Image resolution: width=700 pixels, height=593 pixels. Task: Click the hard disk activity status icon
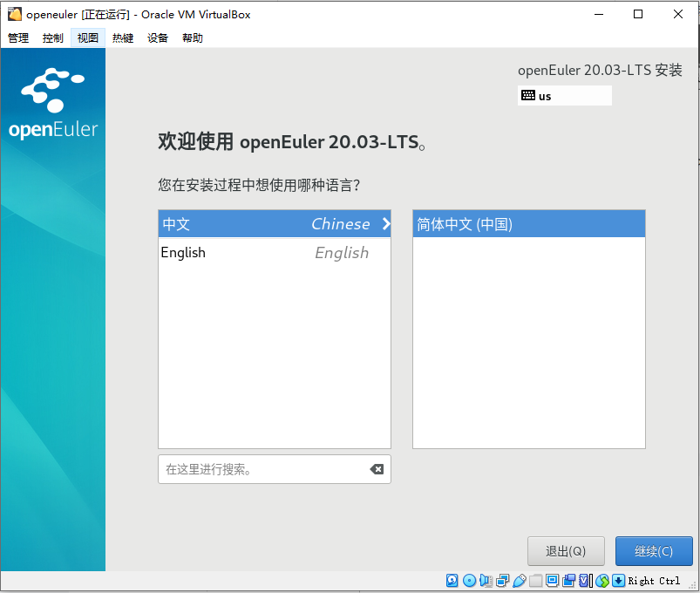452,581
